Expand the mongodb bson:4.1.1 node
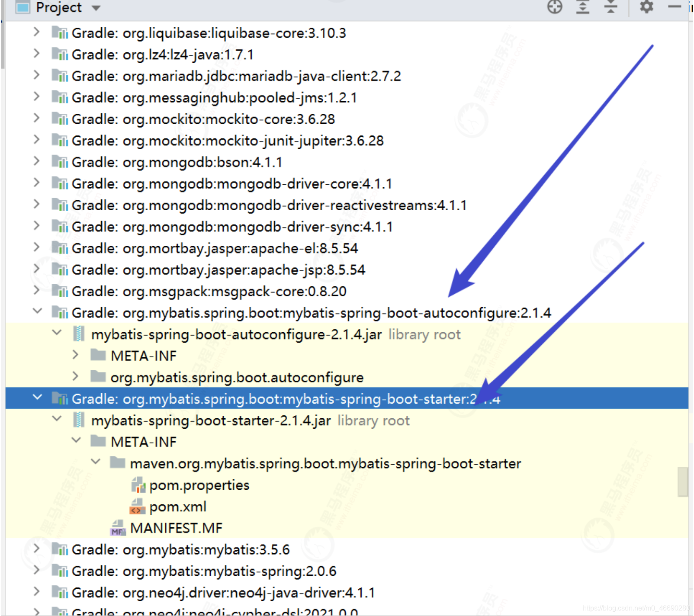 [x=37, y=161]
